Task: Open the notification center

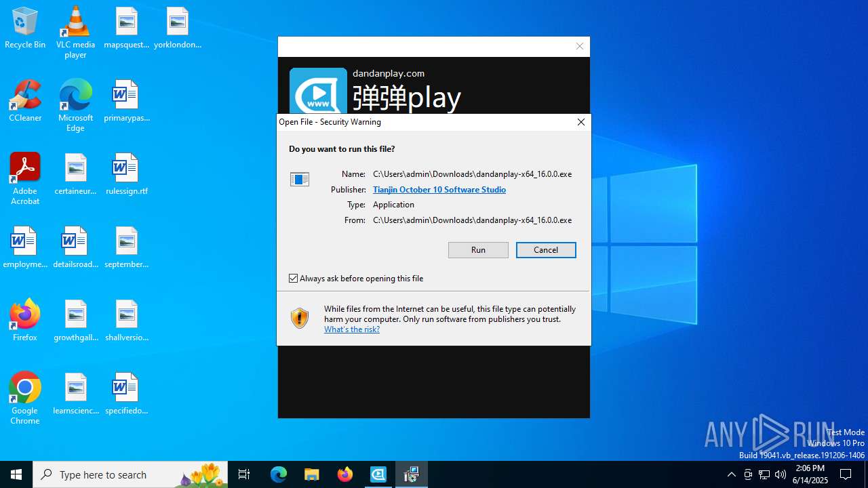Action: (846, 474)
